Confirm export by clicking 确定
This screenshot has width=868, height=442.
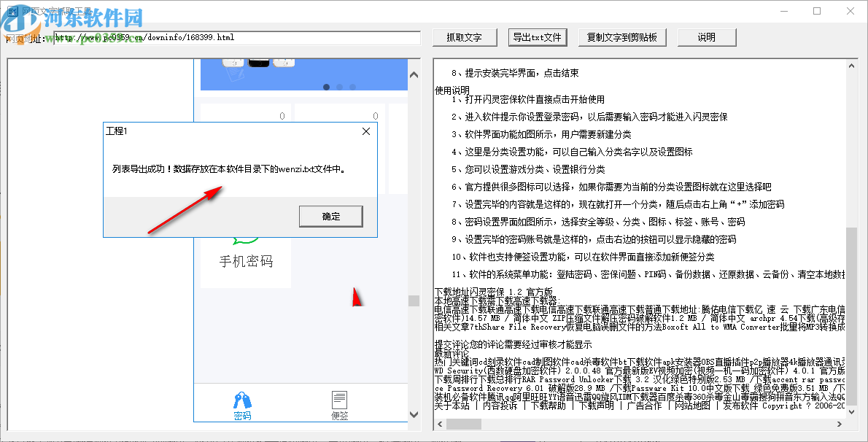[330, 216]
